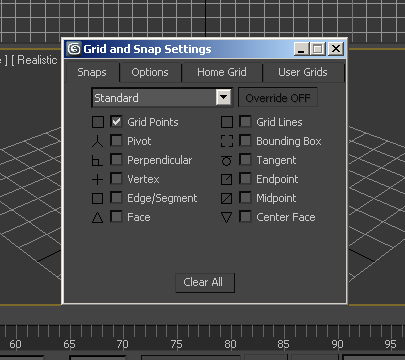This screenshot has width=405, height=360.
Task: Enable the Face snap checkbox
Action: [116, 217]
